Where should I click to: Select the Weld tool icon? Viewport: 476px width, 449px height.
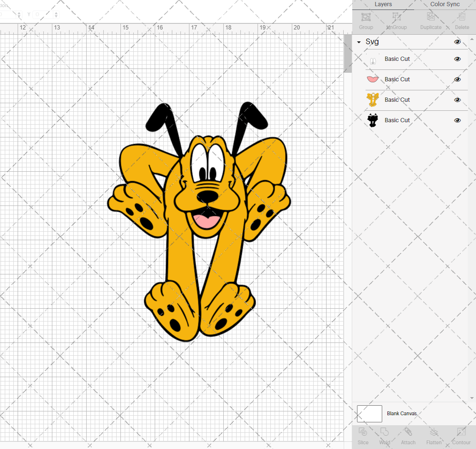pyautogui.click(x=384, y=432)
